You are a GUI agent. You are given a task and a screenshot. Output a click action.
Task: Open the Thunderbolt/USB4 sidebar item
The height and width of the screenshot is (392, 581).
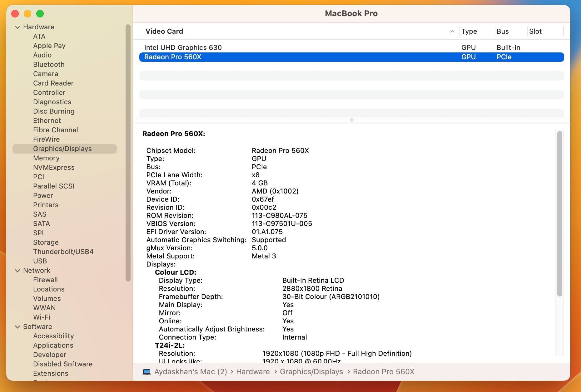pyautogui.click(x=63, y=252)
